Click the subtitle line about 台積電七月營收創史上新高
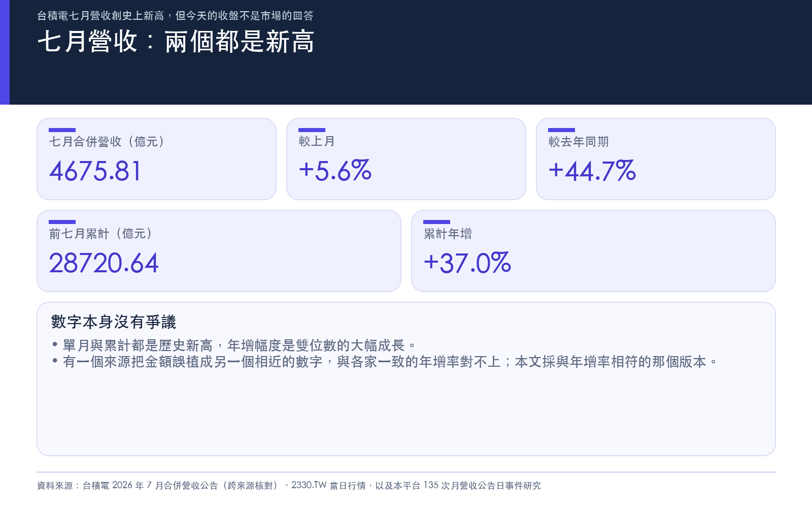This screenshot has height=508, width=812. 175,16
